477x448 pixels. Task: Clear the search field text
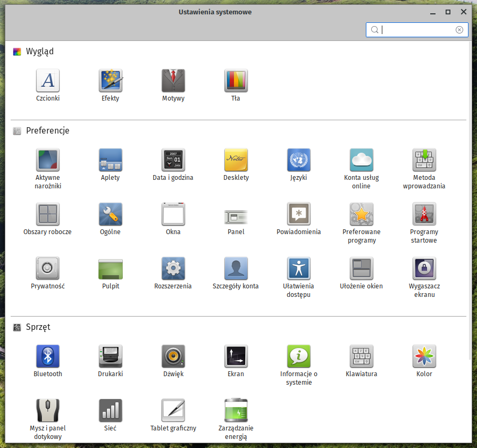pos(459,29)
